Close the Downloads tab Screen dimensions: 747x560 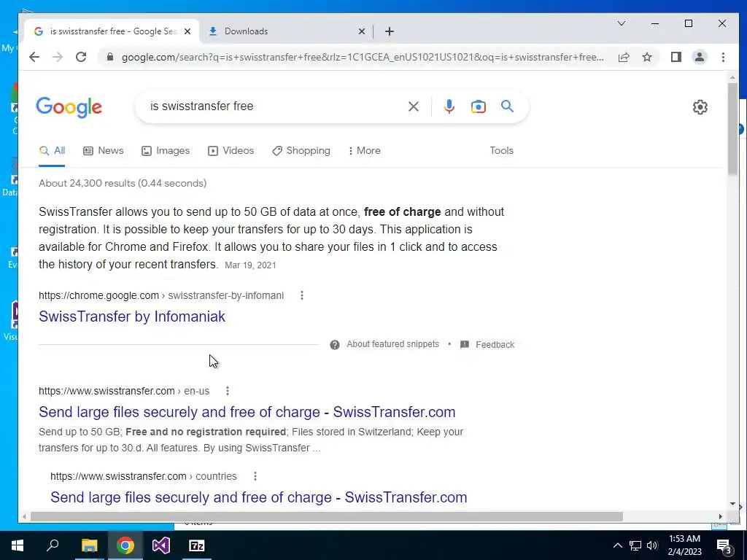pyautogui.click(x=362, y=31)
